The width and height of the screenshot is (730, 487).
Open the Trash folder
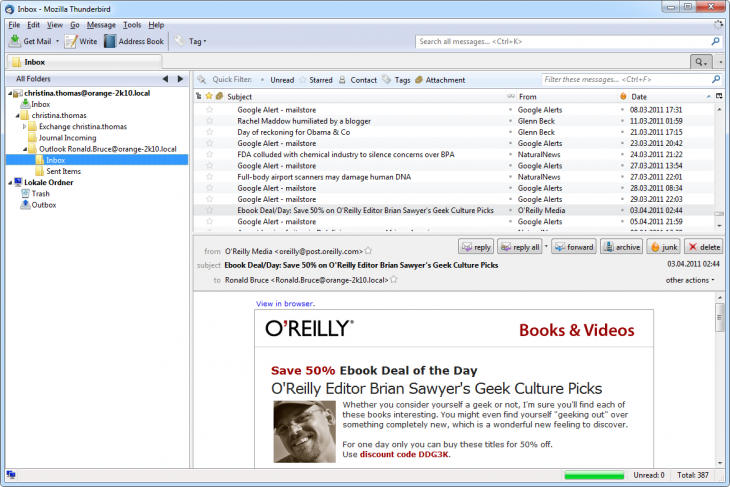pyautogui.click(x=35, y=194)
